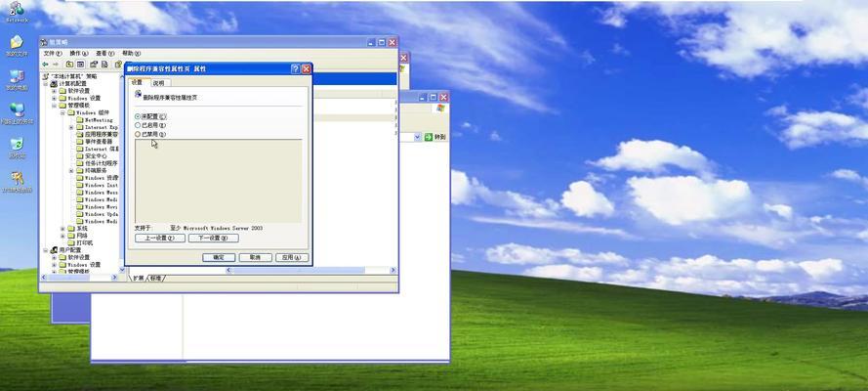Click the 计算机配置 computer node icon

click(x=55, y=84)
